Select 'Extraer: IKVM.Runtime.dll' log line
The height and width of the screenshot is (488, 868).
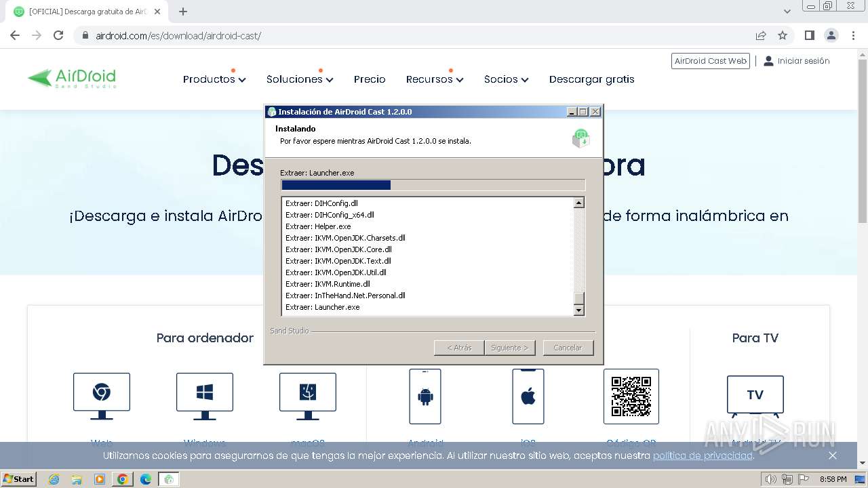click(328, 284)
